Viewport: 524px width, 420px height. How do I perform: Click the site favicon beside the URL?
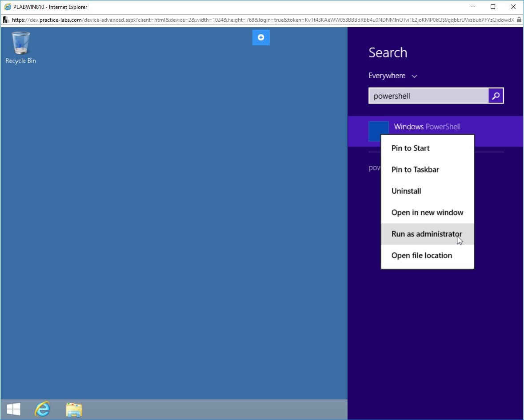(x=6, y=20)
